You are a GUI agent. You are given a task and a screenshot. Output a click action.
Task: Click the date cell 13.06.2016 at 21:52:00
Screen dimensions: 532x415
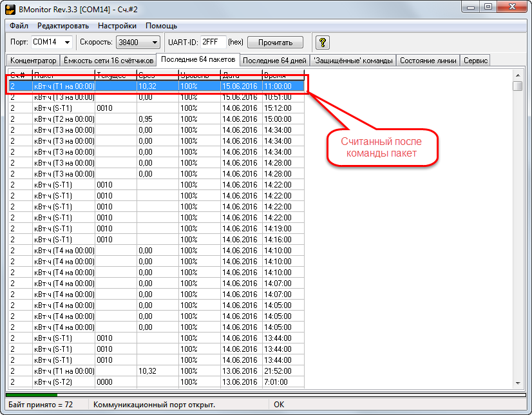click(241, 371)
